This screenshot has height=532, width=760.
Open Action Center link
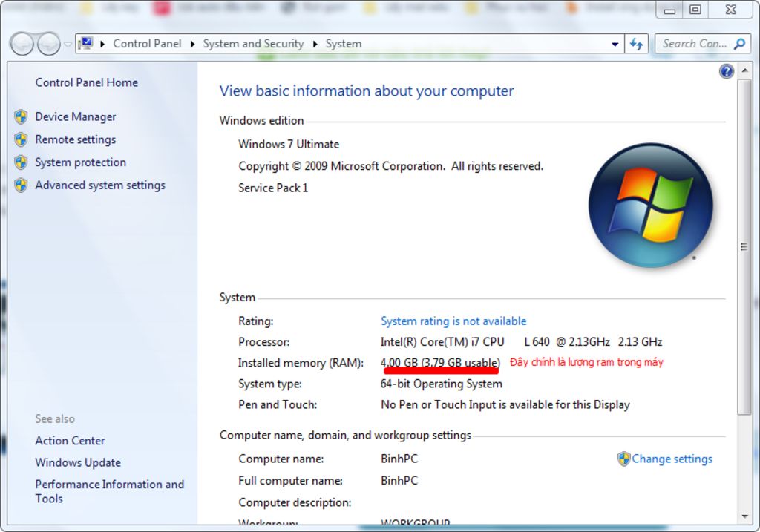pos(70,441)
